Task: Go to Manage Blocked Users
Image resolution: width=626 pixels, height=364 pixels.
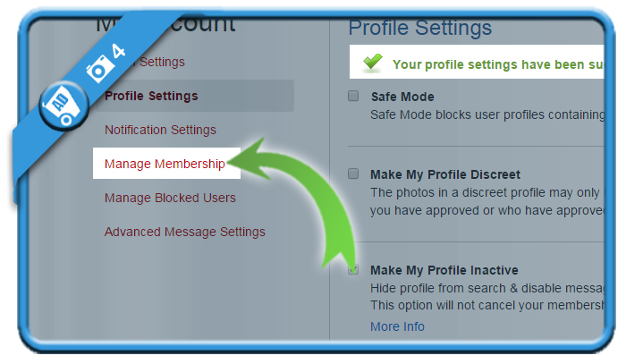Action: [170, 198]
